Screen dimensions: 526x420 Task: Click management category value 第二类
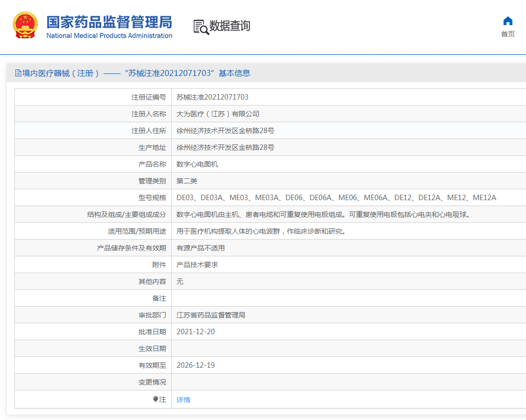click(x=187, y=181)
